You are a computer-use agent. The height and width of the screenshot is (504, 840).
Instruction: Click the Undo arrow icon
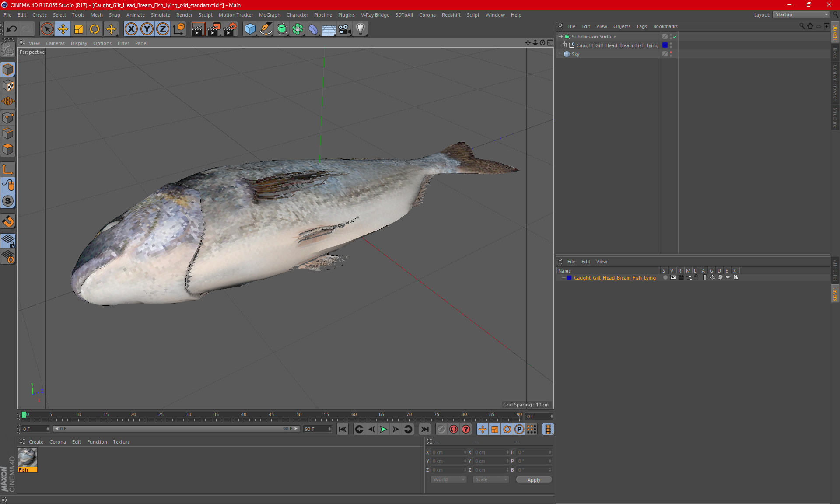point(12,29)
